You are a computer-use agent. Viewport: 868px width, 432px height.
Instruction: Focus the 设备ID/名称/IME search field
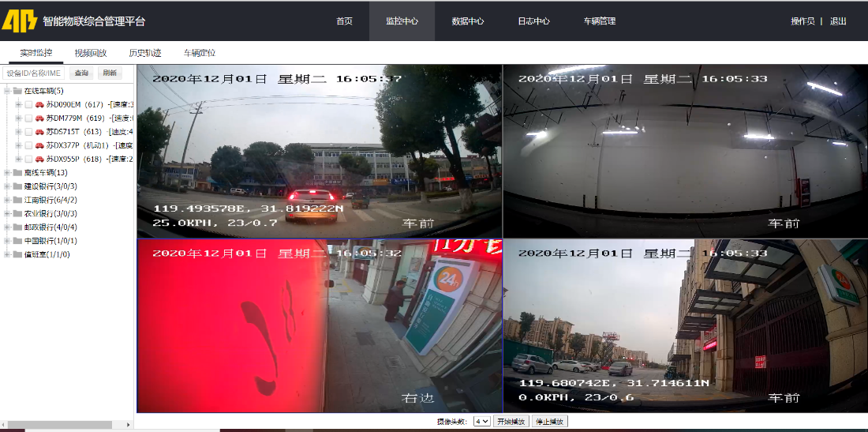point(34,73)
